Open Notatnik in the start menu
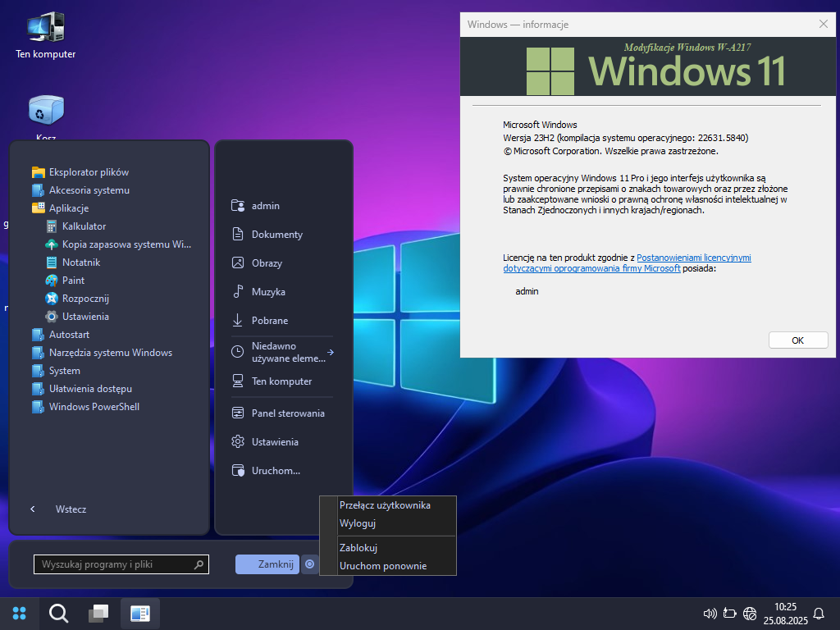The height and width of the screenshot is (630, 840). point(80,262)
